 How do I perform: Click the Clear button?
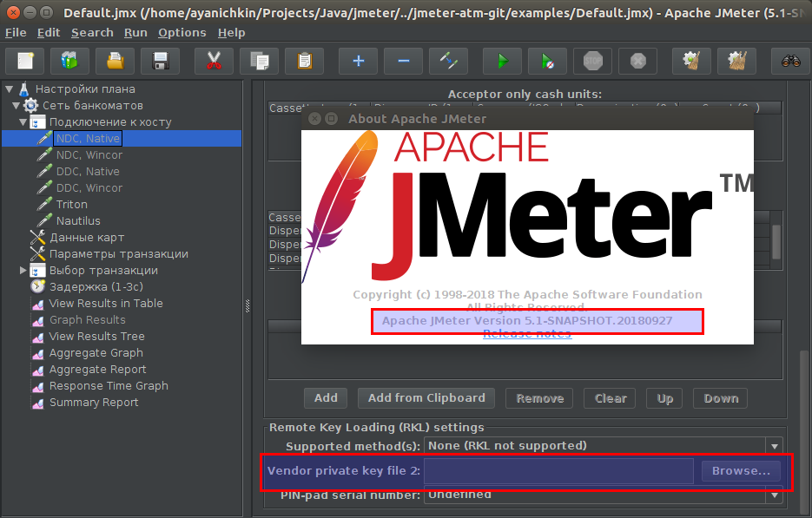tap(610, 398)
